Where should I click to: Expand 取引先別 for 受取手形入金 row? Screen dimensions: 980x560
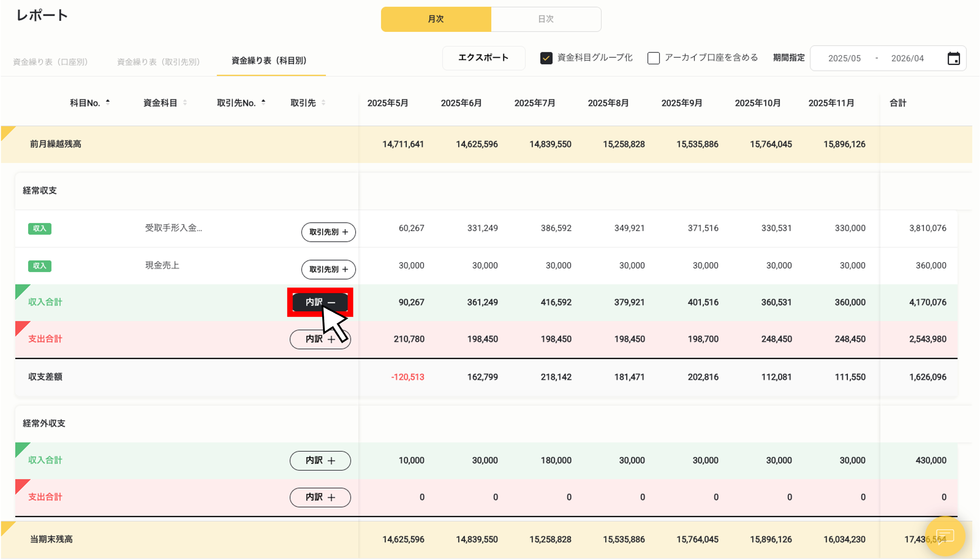point(328,232)
